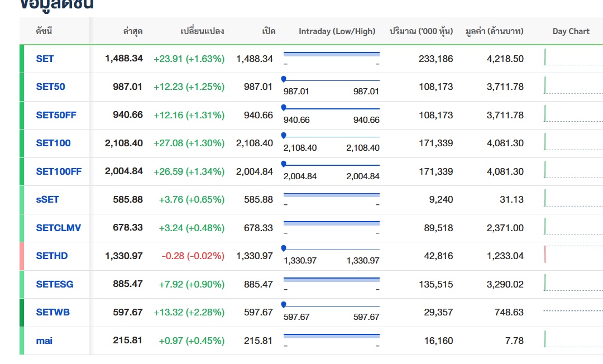Screen dimensions: 603x364
Task: Open the SETHD index link
Action: pyautogui.click(x=52, y=256)
